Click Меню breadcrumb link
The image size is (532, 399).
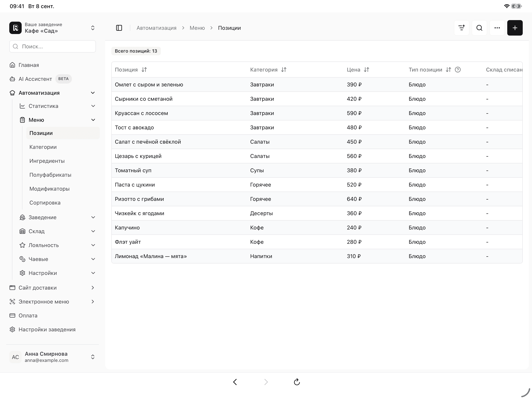click(x=197, y=28)
